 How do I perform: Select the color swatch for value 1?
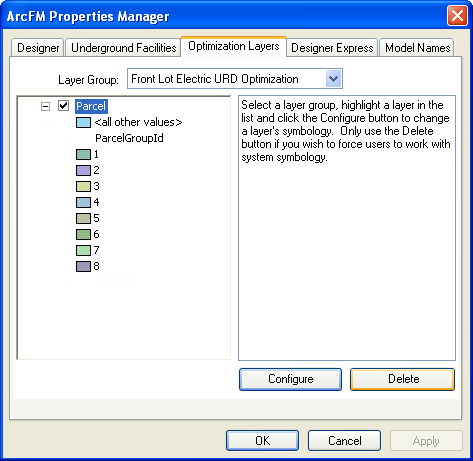83,154
